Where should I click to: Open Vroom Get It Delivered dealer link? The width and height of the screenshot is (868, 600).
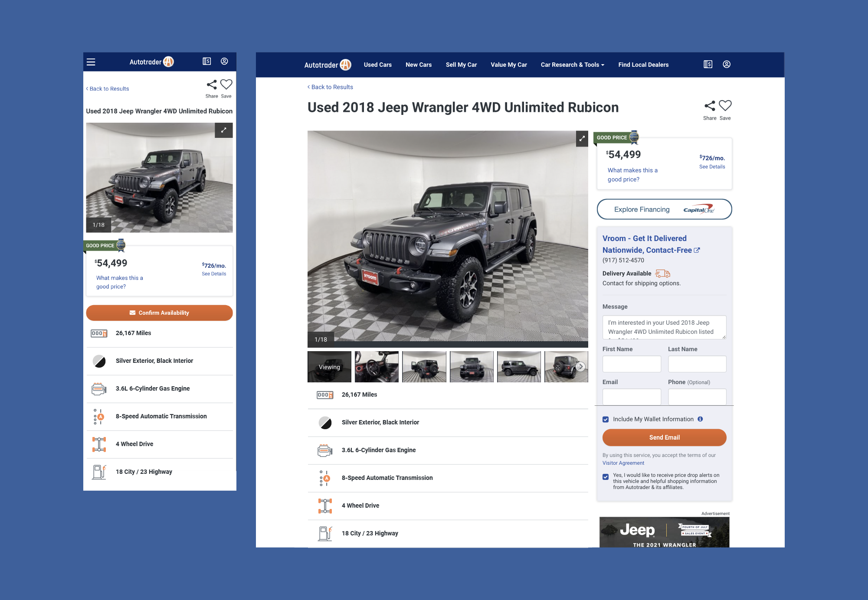(651, 244)
